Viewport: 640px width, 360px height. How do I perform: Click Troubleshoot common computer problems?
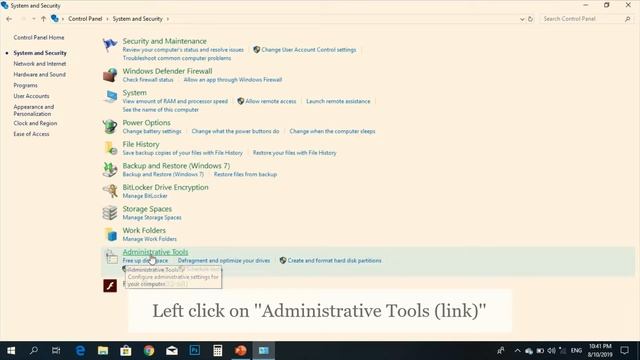[177, 58]
